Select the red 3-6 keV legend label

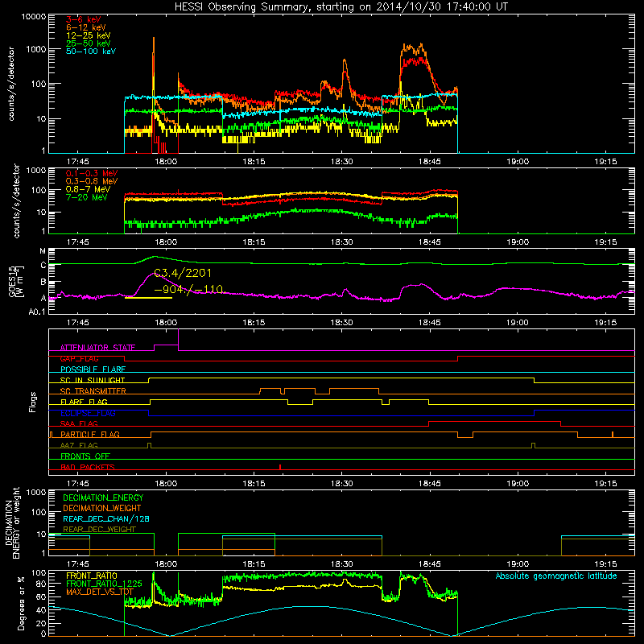click(x=84, y=19)
